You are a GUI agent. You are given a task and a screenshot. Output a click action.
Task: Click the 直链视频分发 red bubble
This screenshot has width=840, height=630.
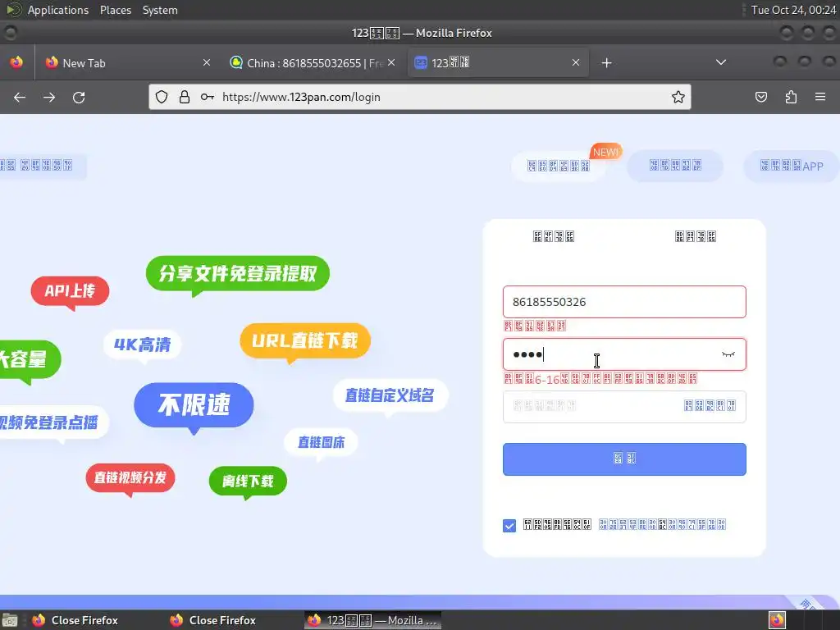pyautogui.click(x=130, y=478)
